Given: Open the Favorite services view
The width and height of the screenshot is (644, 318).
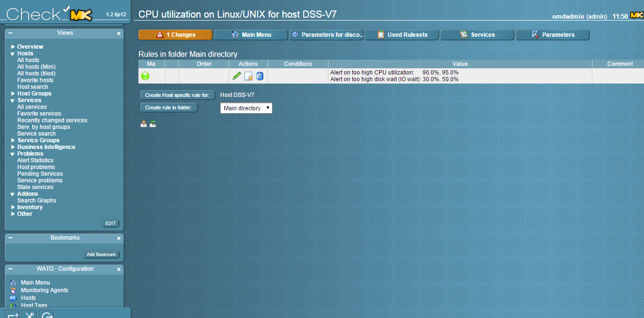Looking at the screenshot, I should [39, 114].
